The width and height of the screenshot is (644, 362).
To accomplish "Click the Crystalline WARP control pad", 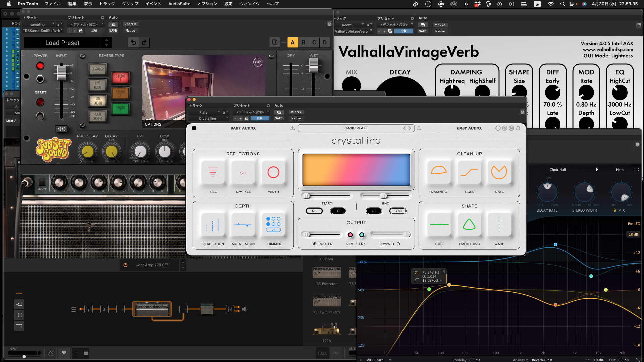I will pyautogui.click(x=499, y=225).
